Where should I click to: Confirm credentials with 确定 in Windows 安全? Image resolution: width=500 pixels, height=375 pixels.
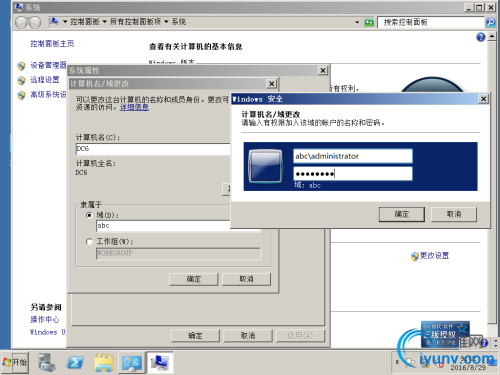click(402, 214)
